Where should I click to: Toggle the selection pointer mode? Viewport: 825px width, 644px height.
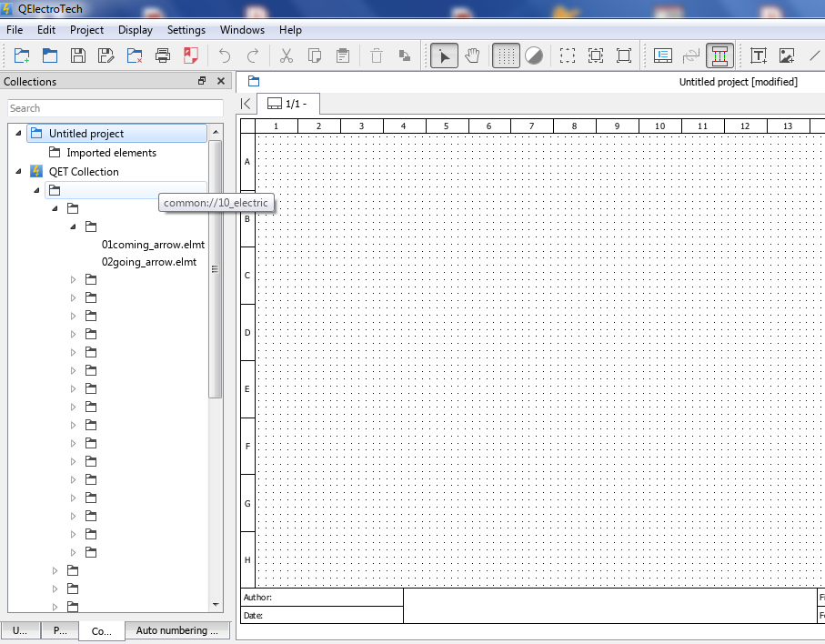(x=444, y=55)
